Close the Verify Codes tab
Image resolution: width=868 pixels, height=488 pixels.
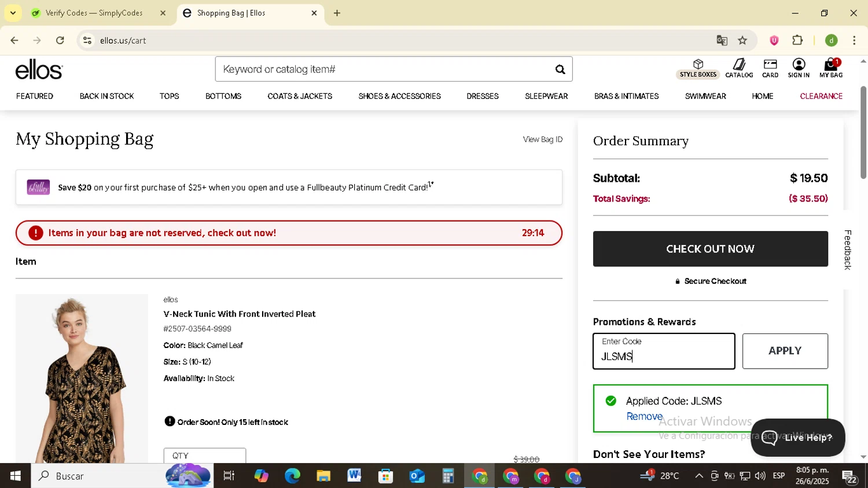pyautogui.click(x=163, y=13)
